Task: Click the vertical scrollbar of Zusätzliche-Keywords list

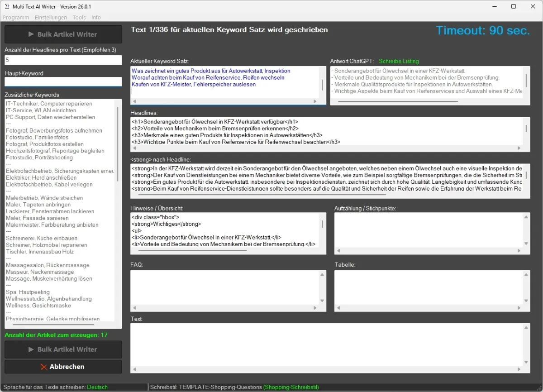Action: 118,143
